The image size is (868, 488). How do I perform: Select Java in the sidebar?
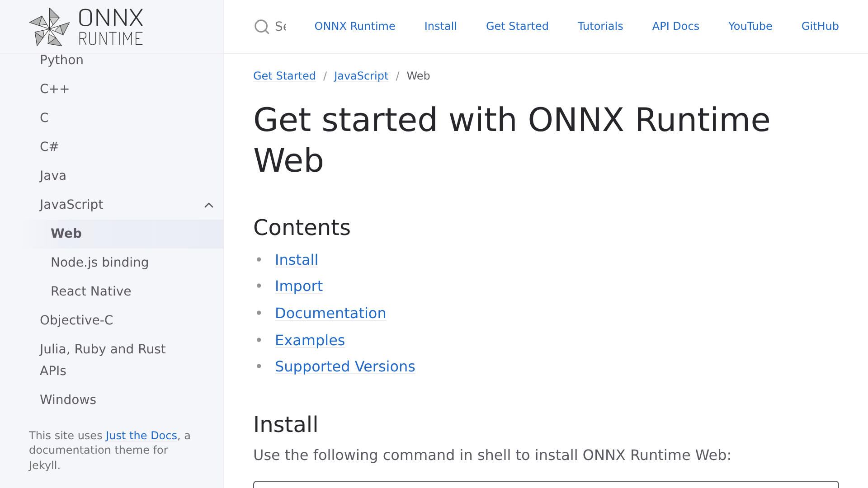tap(53, 176)
